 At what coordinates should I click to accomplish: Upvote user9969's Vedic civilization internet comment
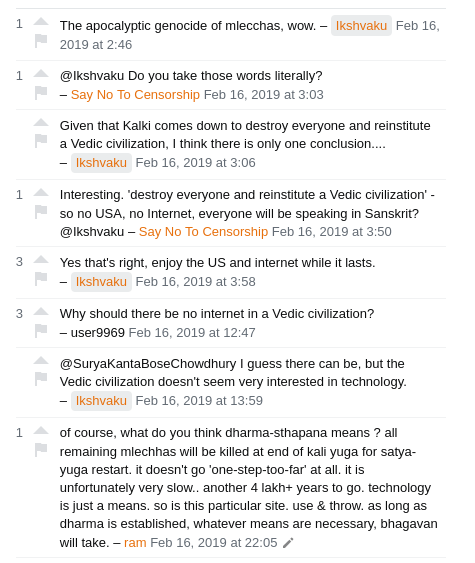click(x=41, y=311)
